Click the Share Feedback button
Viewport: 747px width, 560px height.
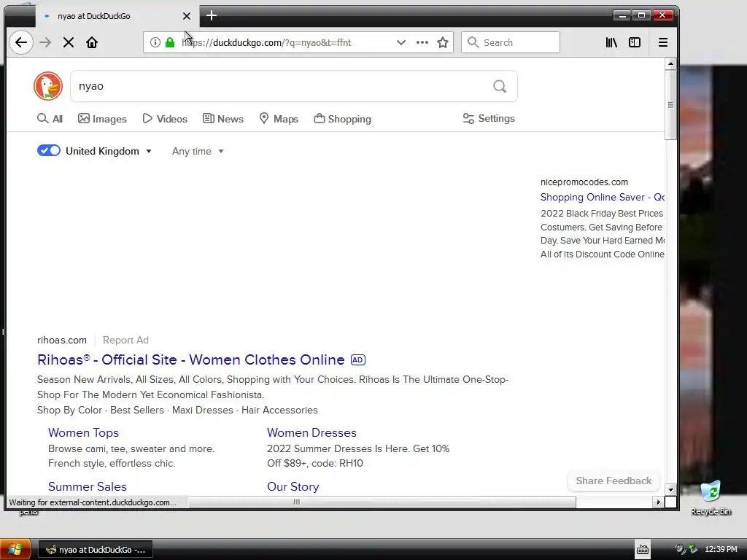tap(614, 481)
